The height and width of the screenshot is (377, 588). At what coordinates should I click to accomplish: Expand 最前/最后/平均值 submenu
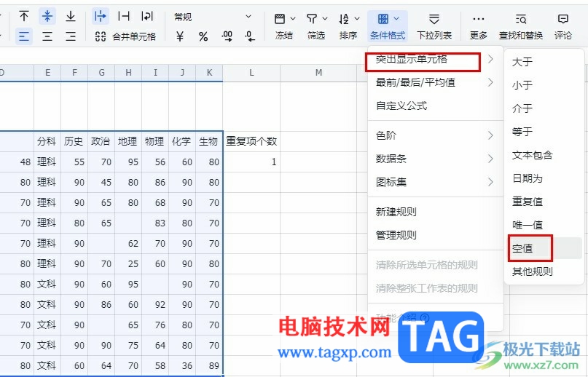[435, 82]
